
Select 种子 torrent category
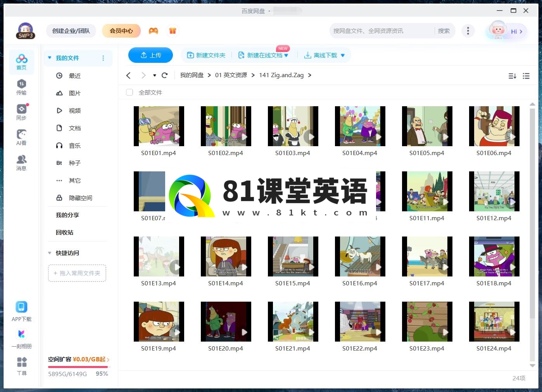[x=75, y=163]
